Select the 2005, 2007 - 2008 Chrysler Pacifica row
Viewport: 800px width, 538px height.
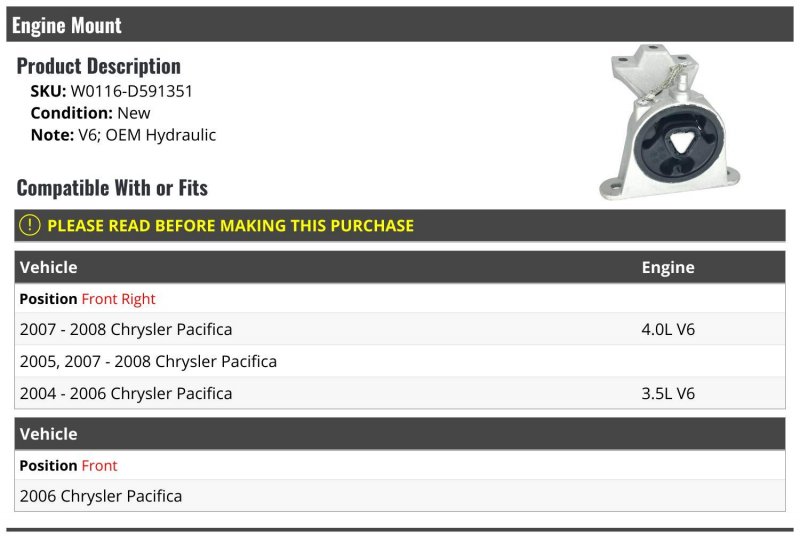click(399, 361)
